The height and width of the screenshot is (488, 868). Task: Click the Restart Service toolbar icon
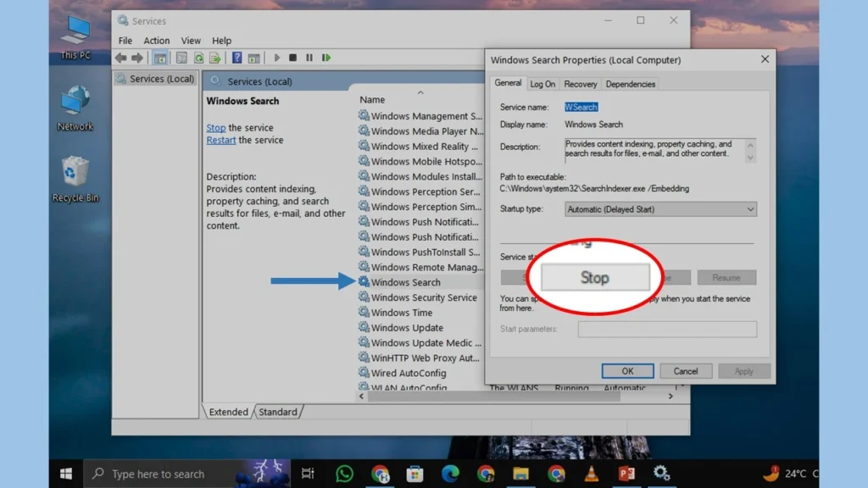(326, 58)
